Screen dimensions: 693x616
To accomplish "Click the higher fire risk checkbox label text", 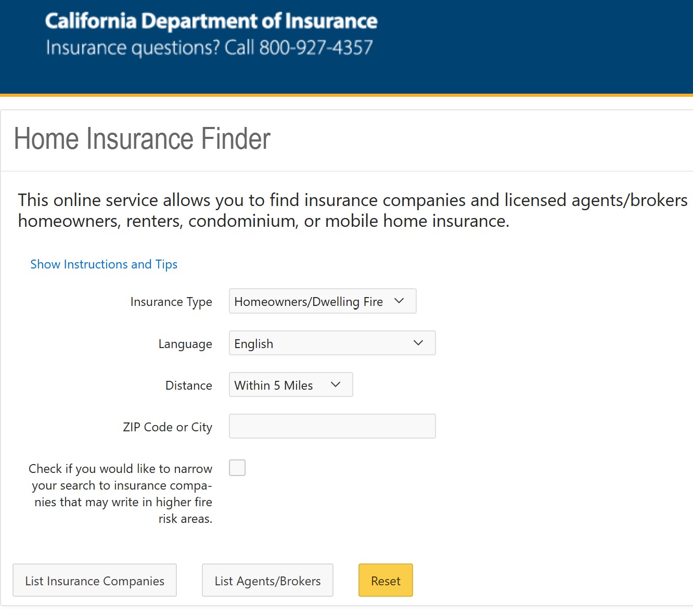I will point(121,494).
